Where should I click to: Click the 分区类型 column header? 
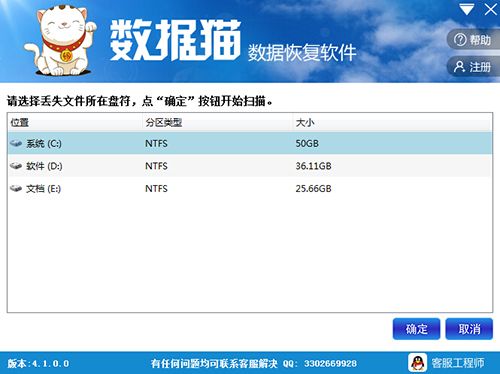(x=218, y=123)
